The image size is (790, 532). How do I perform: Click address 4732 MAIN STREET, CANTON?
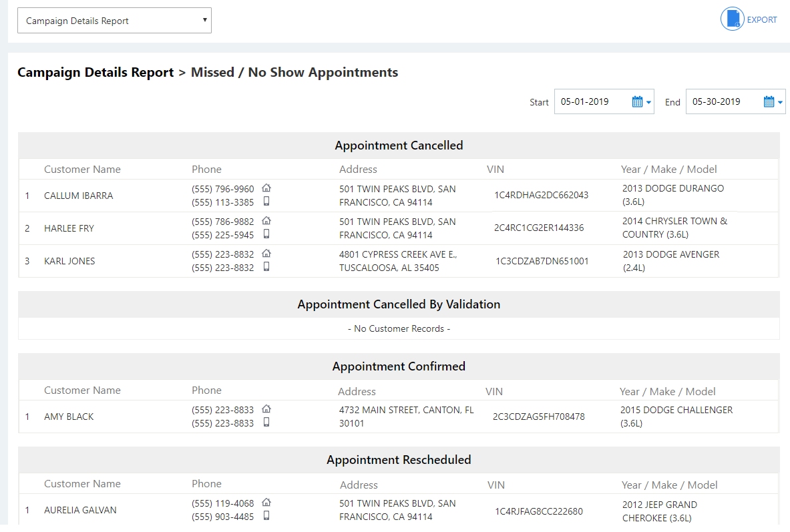pos(406,417)
